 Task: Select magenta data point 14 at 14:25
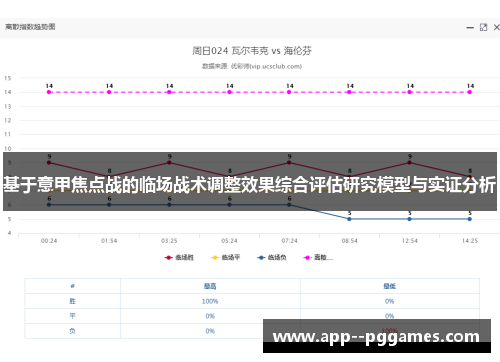[470, 92]
